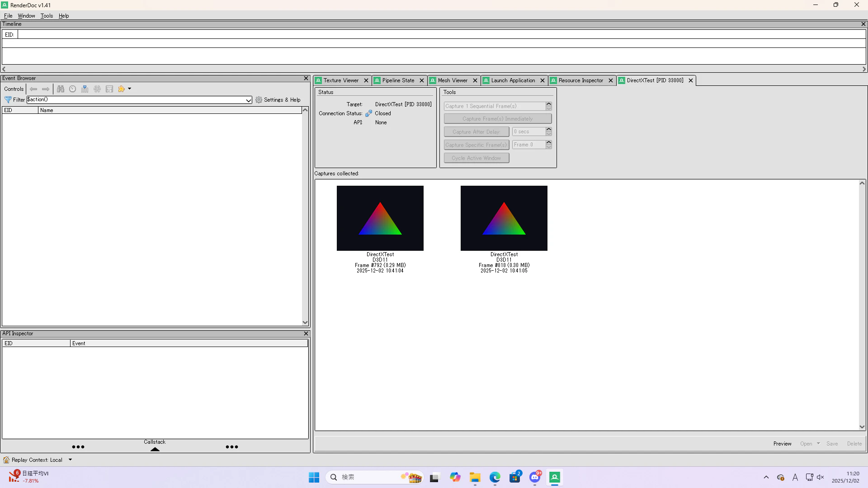Screen dimensions: 868x488
Task: Click the previous event left arrow
Action: 33,89
